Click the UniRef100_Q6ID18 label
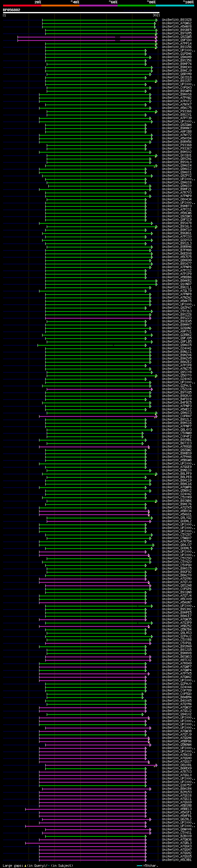The width and height of the screenshot is (197, 868). (177, 78)
